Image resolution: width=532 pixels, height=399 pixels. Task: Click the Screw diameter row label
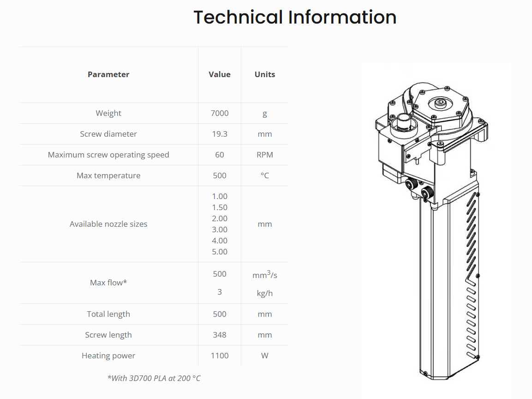click(108, 134)
